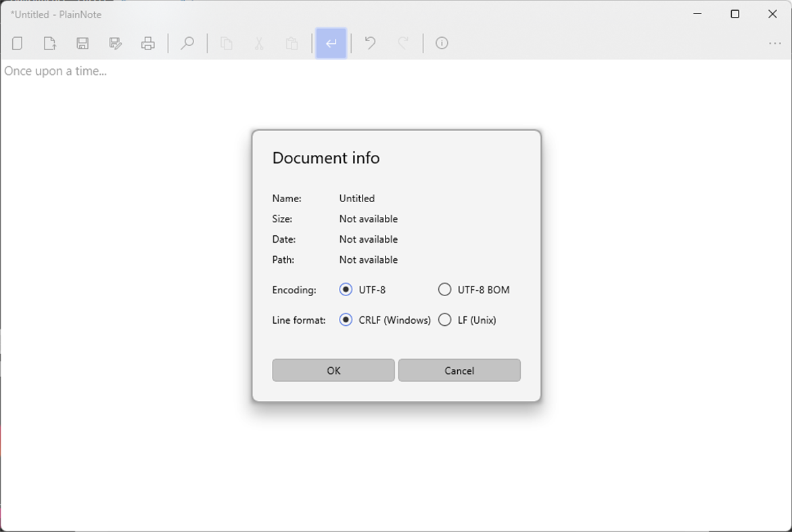Open the overflow menu with three dots
The width and height of the screenshot is (792, 532).
[x=774, y=43]
